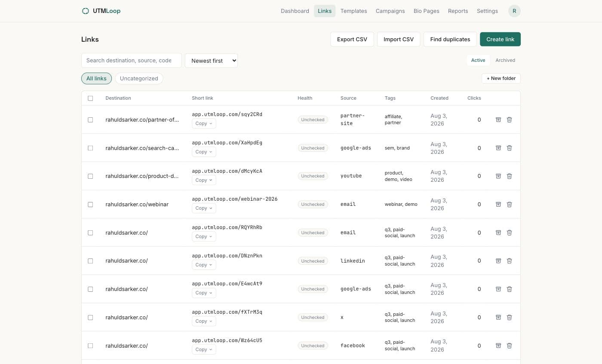Archive the fXTrM3q link
The height and width of the screenshot is (364, 602).
click(498, 317)
